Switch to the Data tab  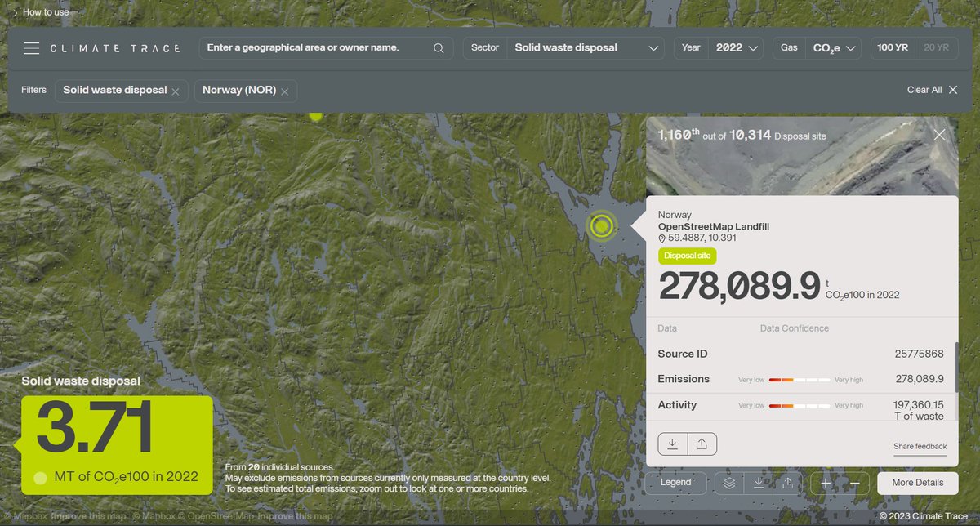coord(667,328)
